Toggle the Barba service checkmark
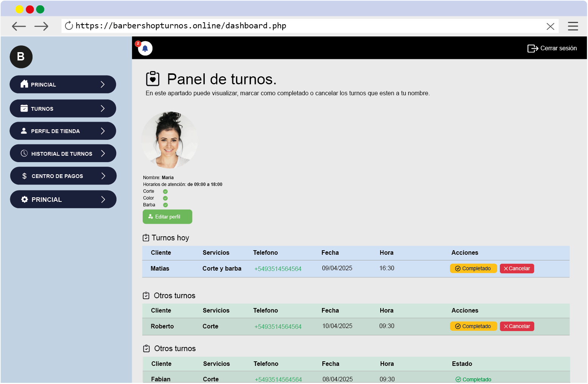588x384 pixels. (x=165, y=205)
